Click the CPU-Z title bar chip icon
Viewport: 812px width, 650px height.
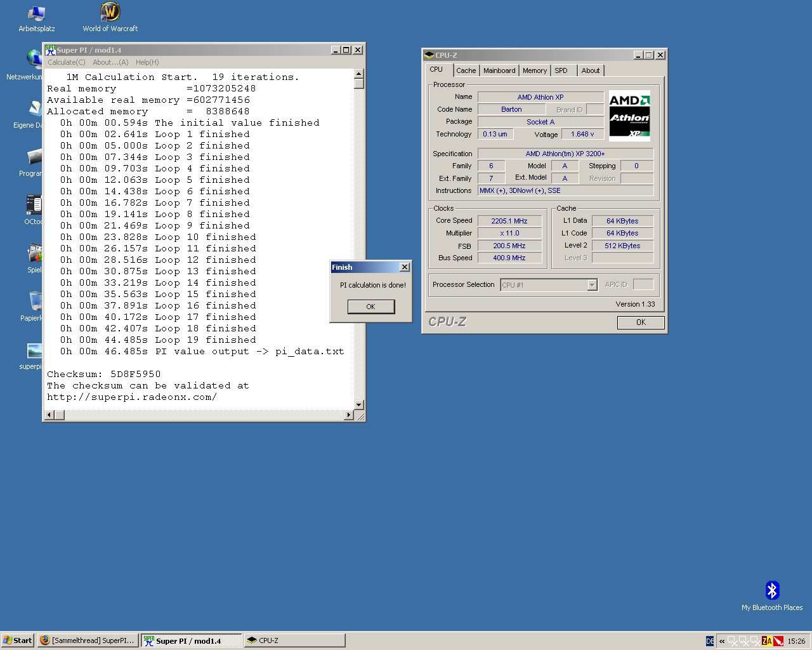[x=429, y=55]
